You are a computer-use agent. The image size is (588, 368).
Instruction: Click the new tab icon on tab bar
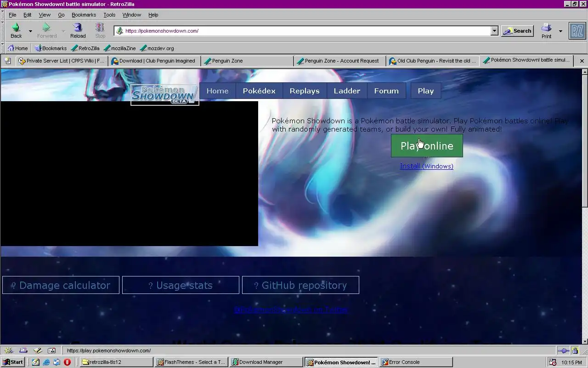[7, 61]
